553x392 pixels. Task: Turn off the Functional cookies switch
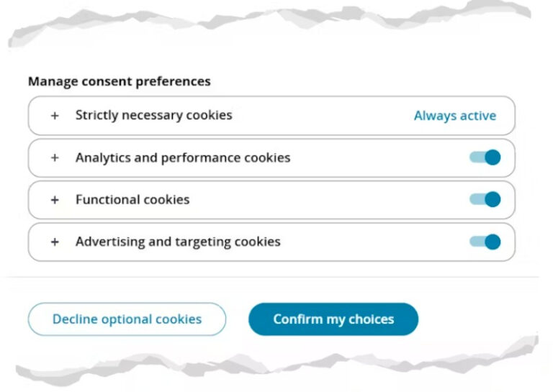point(485,199)
